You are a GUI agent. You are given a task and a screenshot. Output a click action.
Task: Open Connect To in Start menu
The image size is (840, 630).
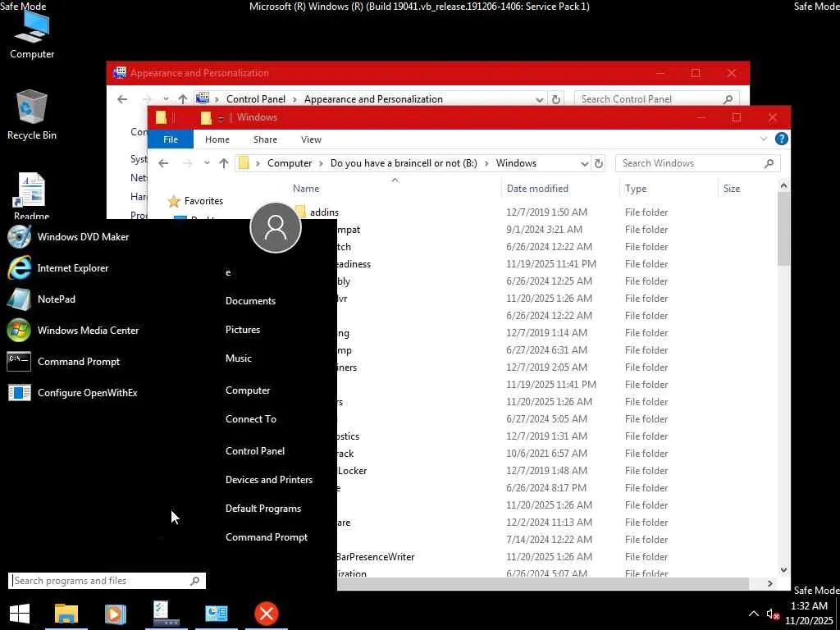[x=251, y=419]
